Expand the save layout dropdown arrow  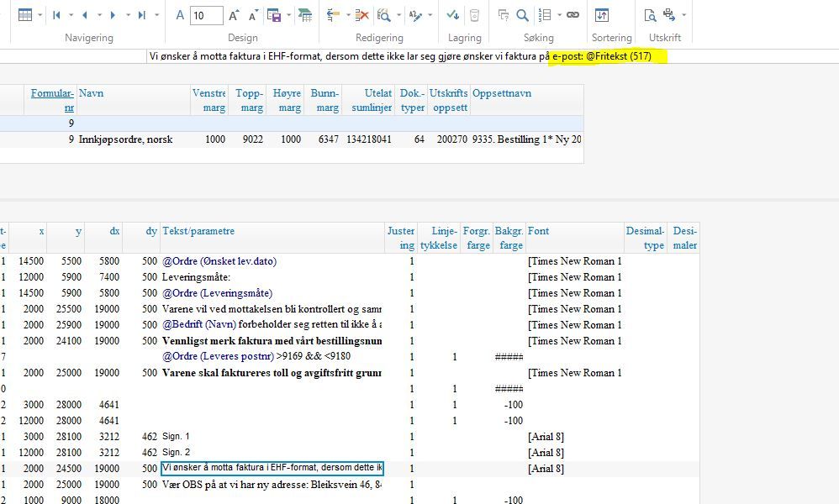tap(289, 15)
